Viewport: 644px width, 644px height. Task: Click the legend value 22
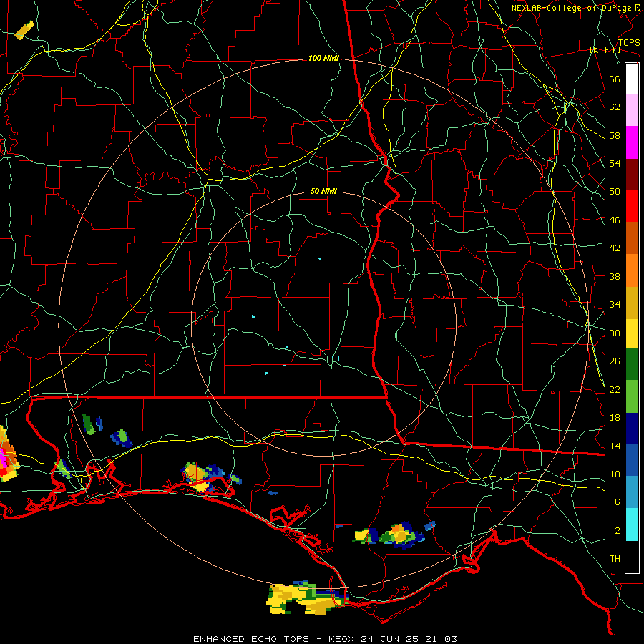(615, 389)
